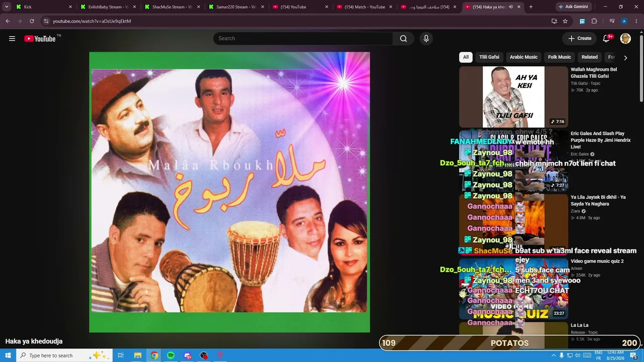Open a new browser tab
This screenshot has width=644, height=362.
click(531, 7)
